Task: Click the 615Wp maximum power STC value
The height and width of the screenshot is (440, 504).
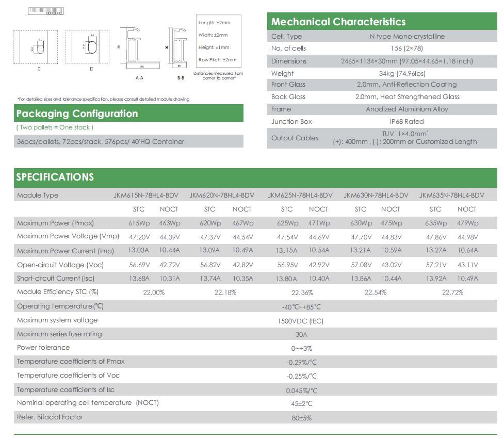Action: [139, 223]
